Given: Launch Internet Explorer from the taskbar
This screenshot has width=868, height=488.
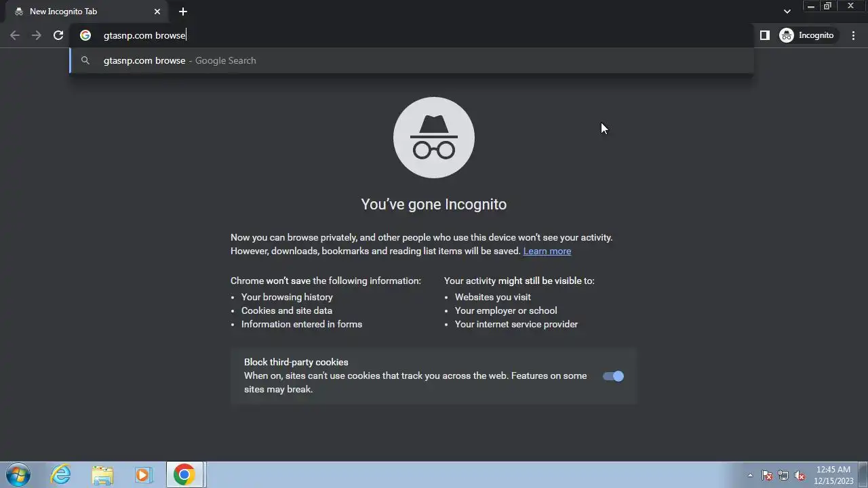Looking at the screenshot, I should point(61,474).
